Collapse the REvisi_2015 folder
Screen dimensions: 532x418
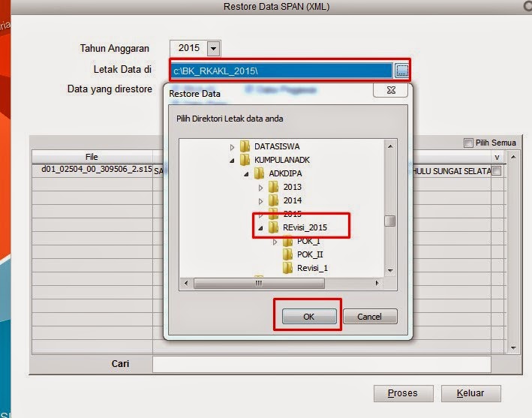pyautogui.click(x=260, y=228)
